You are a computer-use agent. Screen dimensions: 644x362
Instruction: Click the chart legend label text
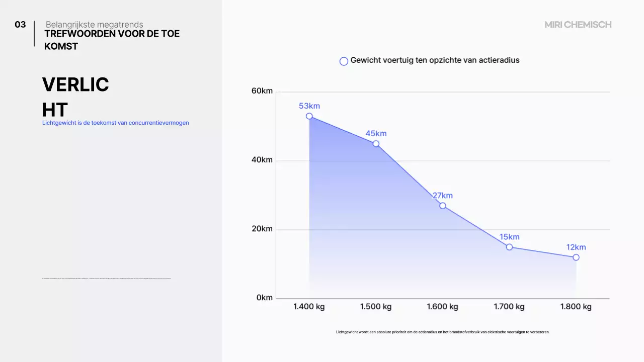click(x=435, y=60)
